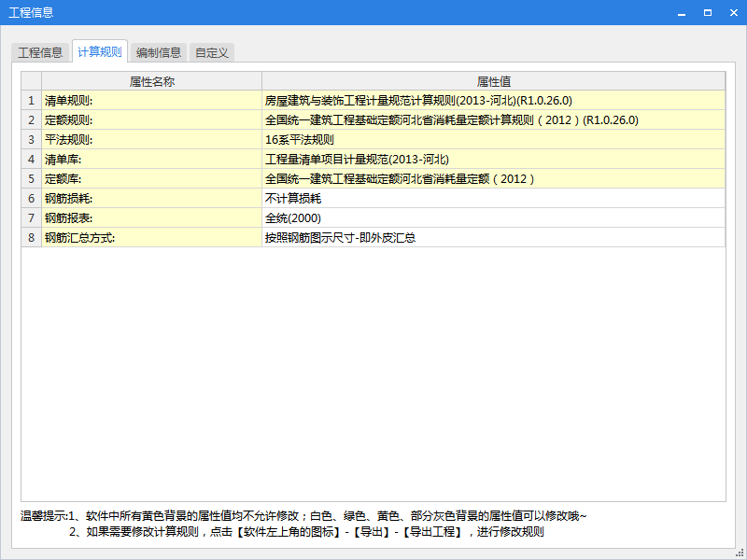Screen dimensions: 747x560
Task: Select the 钢筋汇总方式 property name cell
Action: (x=151, y=237)
